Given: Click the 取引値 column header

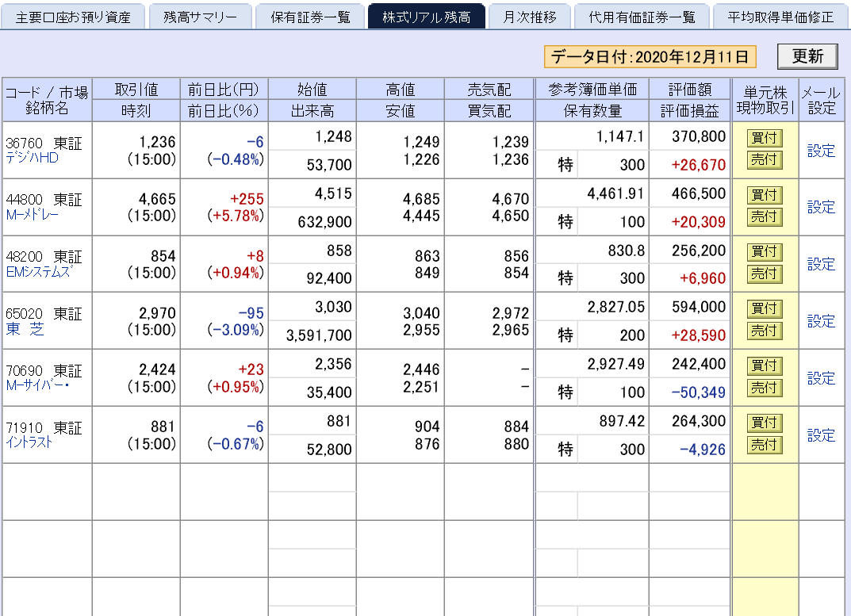Looking at the screenshot, I should point(136,89).
